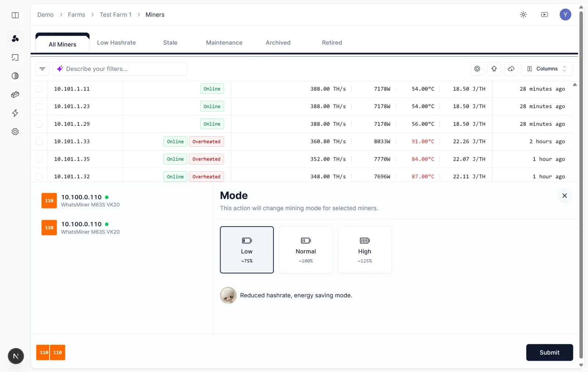This screenshot has width=588, height=372.
Task: Click the cloud download icon
Action: 511,69
